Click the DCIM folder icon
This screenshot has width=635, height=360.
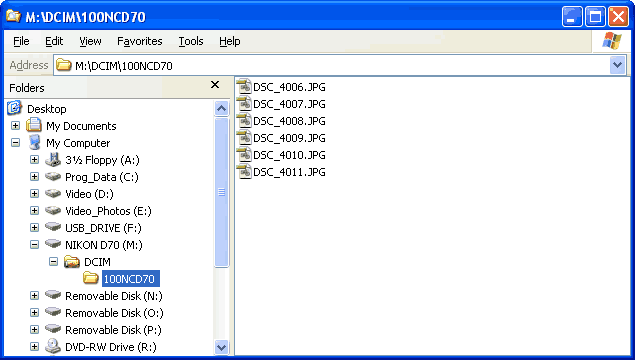[x=72, y=262]
